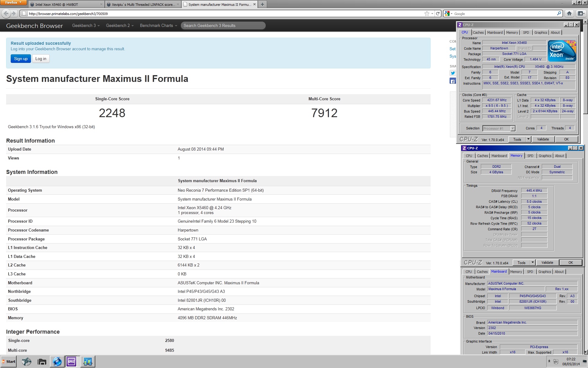Open the Geekbench app in the taskbar
This screenshot has width=588, height=368.
(88, 362)
